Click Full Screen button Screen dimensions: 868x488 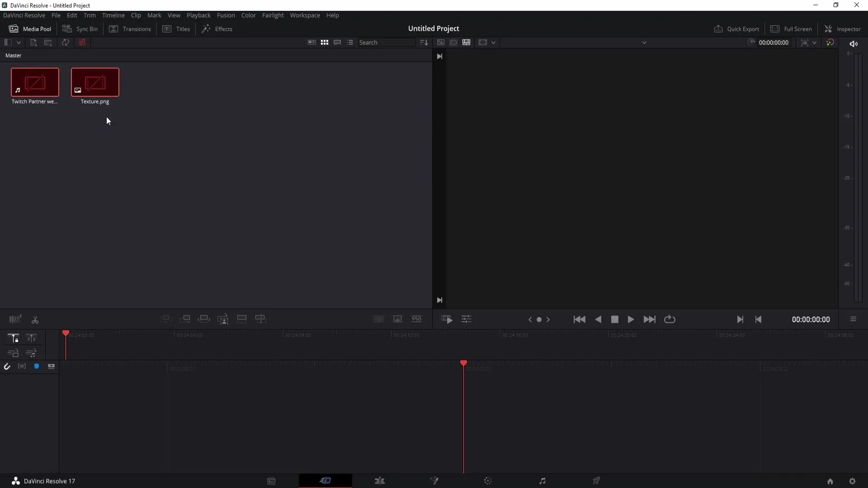pos(793,28)
